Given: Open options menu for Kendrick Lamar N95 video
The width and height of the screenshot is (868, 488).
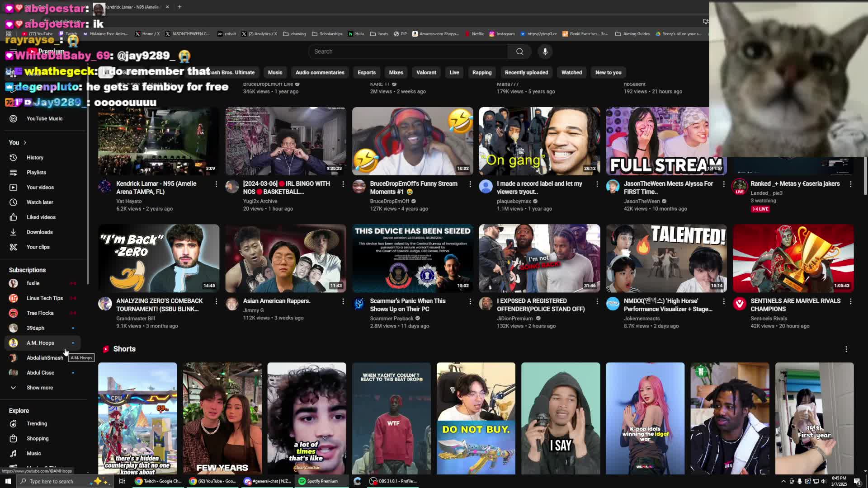Looking at the screenshot, I should pos(216,184).
